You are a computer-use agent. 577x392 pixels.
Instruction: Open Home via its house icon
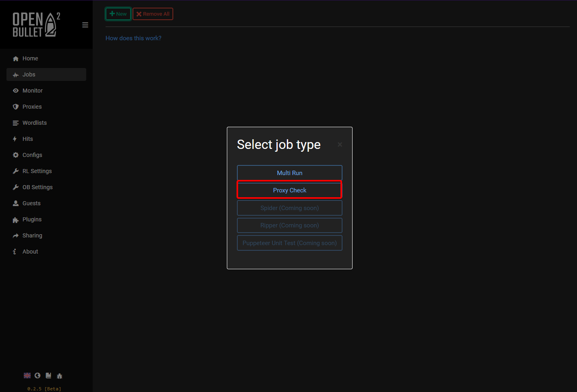16,59
